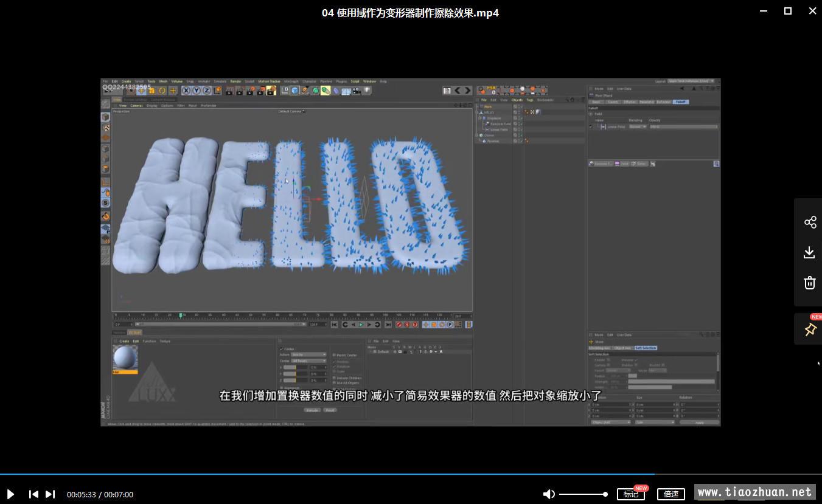
Task: Open the Object (Rel) coordinate dropdown
Action: (x=610, y=422)
